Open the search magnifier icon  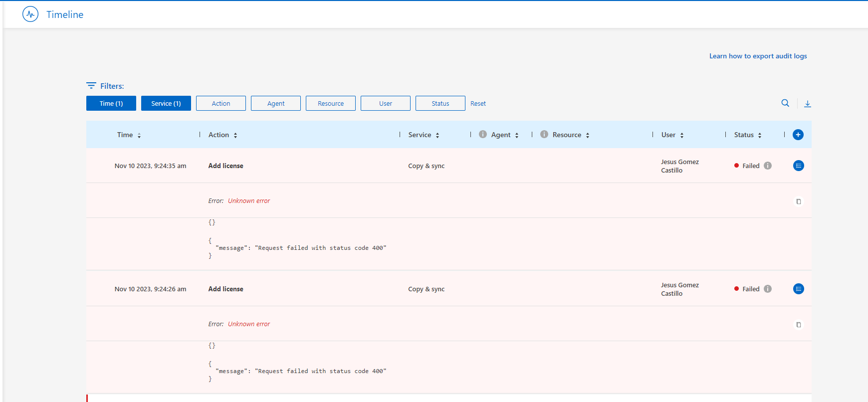coord(785,103)
